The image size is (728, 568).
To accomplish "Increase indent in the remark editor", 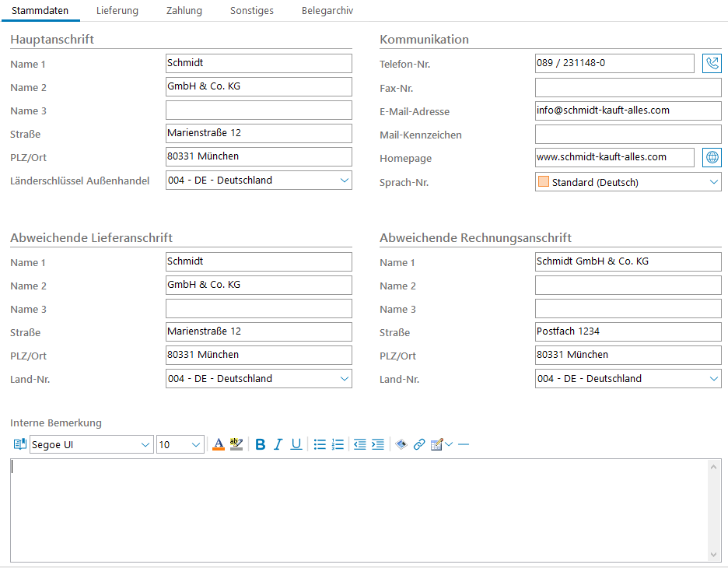I will tap(377, 444).
